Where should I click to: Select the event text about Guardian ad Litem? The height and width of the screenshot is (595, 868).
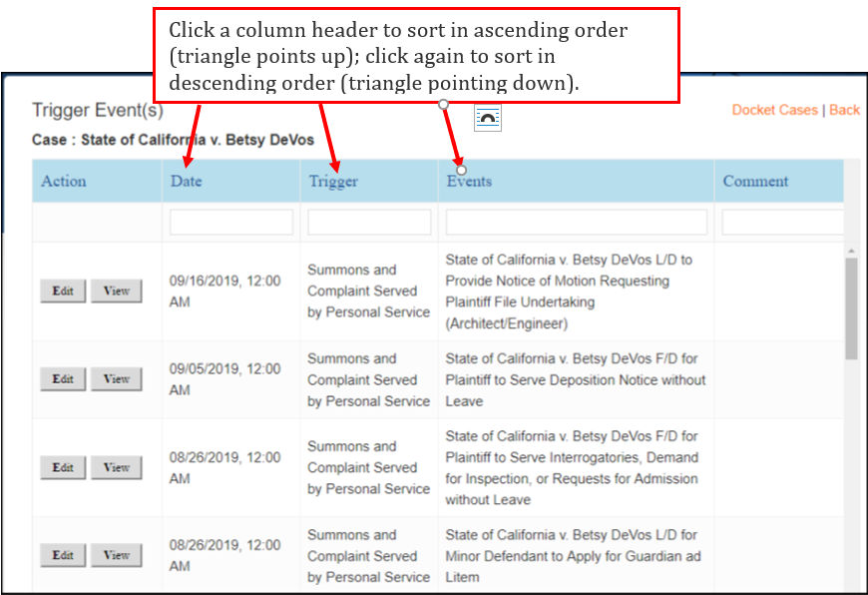point(573,556)
